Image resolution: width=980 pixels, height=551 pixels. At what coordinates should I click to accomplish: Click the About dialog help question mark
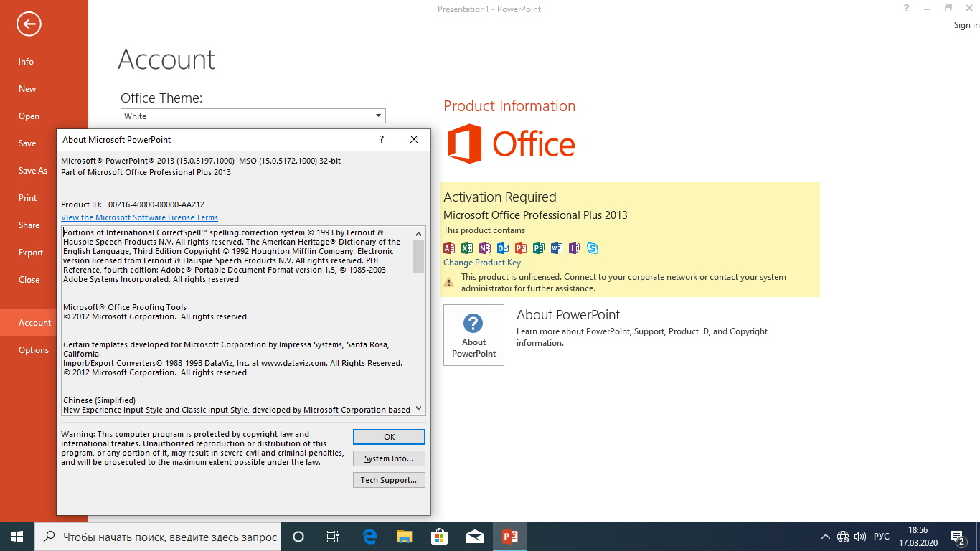click(382, 139)
